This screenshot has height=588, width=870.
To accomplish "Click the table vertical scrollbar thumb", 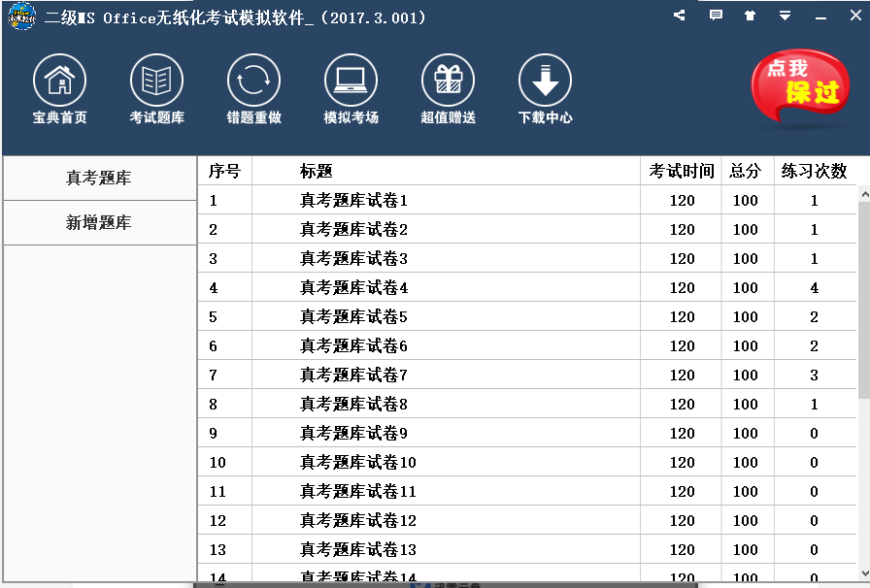I will [x=864, y=300].
